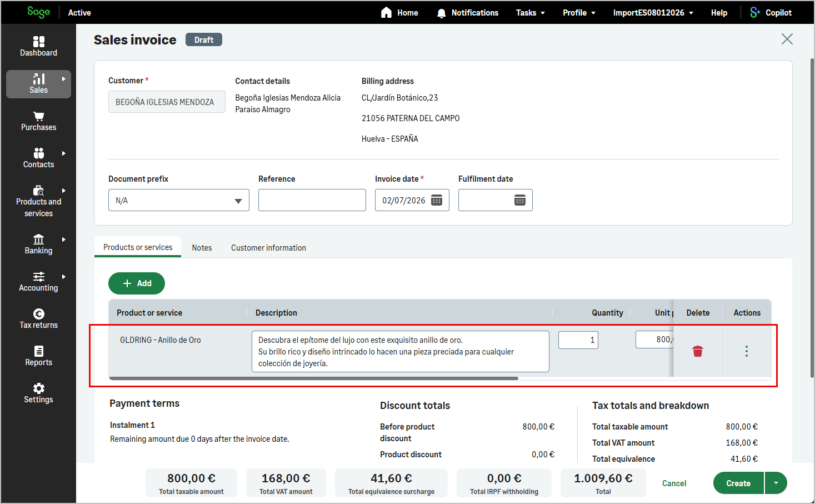Open invoice date calendar picker

pos(437,201)
